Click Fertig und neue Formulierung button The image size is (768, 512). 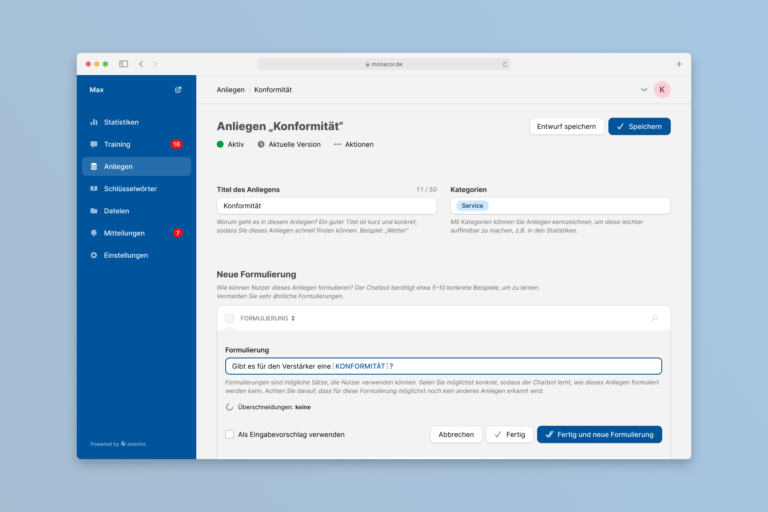(600, 435)
